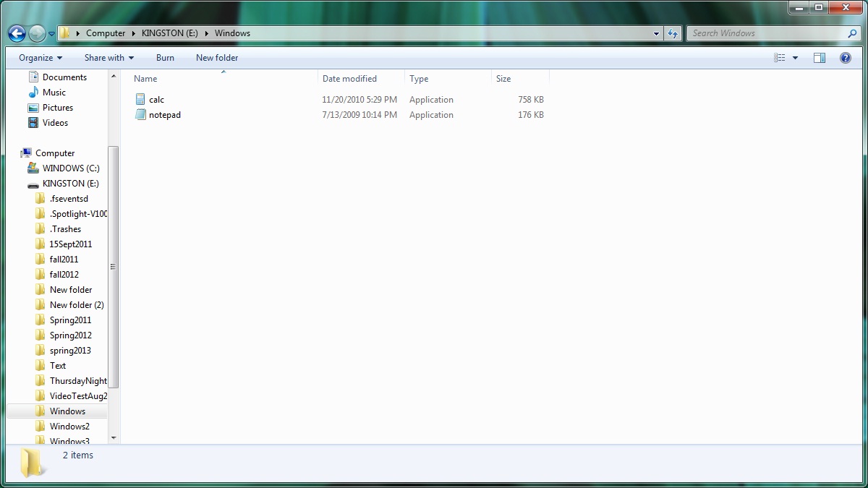This screenshot has height=488, width=868.
Task: Click the navigation pane scrollbar thumb
Action: tap(113, 267)
